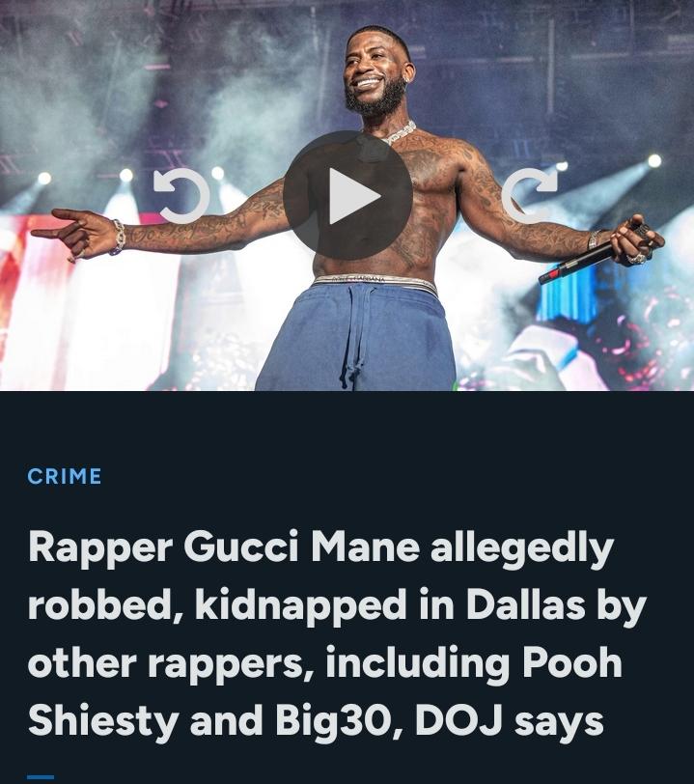Click the dark article panel beside CRIME label
694x784 pixels.
[395, 476]
